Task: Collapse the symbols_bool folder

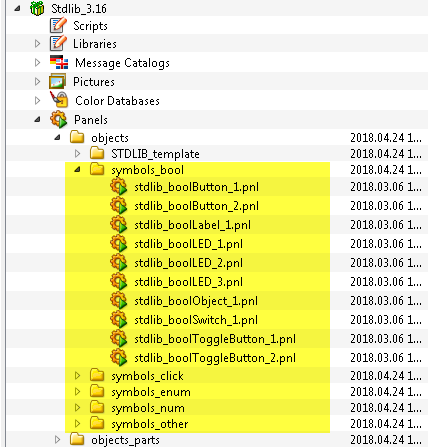Action: (77, 169)
